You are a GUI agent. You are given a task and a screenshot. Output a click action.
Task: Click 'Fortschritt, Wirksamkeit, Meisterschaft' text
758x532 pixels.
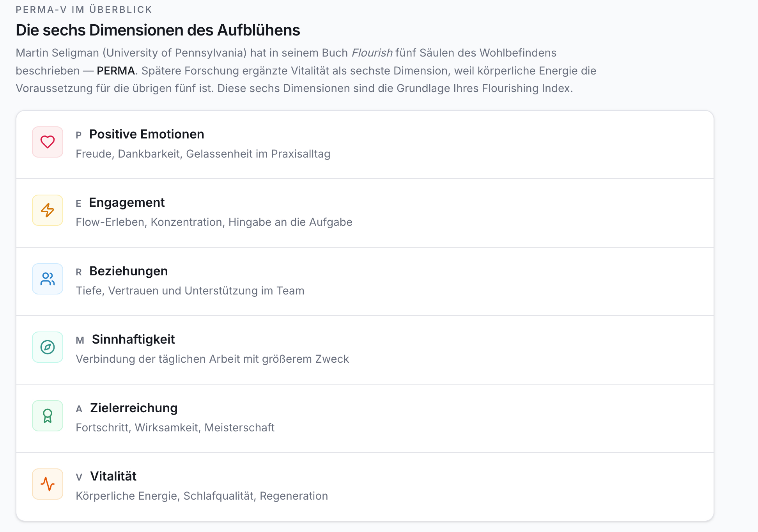175,427
